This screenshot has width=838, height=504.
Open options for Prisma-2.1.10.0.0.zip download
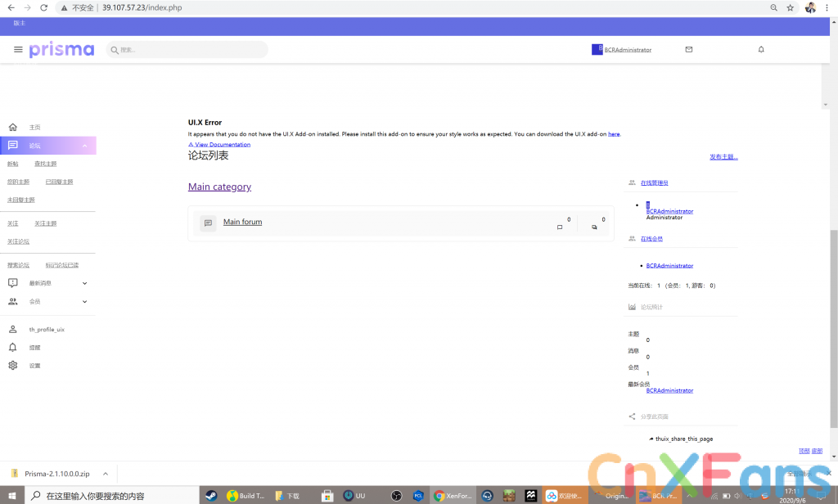[106, 474]
